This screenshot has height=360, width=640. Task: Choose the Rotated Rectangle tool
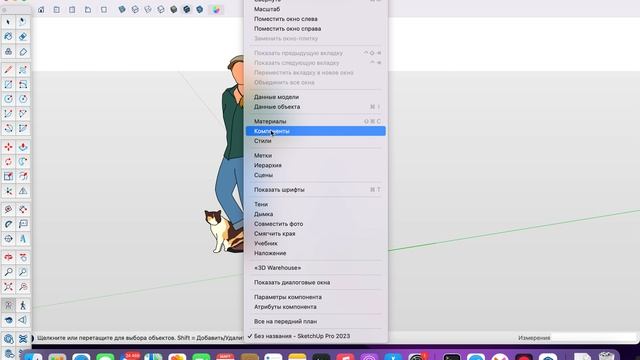[23, 84]
